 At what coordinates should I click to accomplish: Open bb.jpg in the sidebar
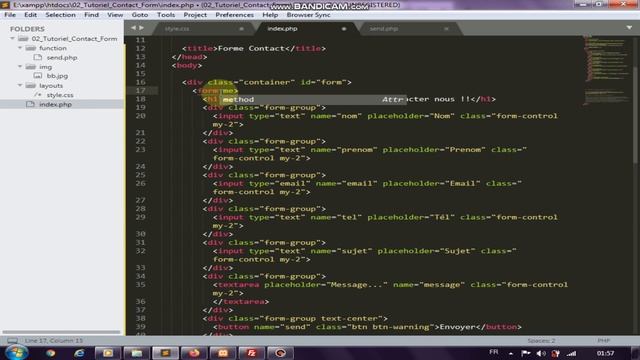[x=57, y=76]
